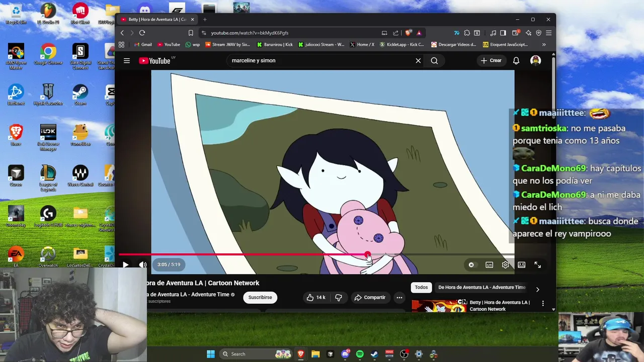Open the browser main menu

548,33
